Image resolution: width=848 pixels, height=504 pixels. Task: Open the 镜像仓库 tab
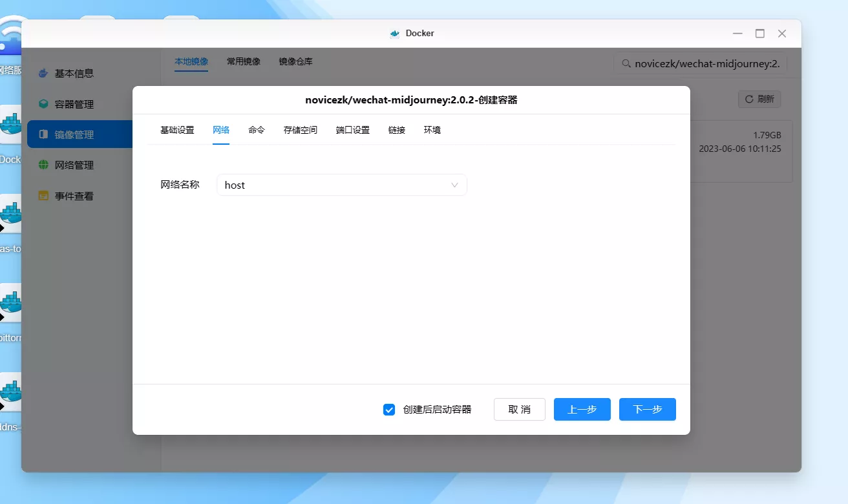(296, 61)
